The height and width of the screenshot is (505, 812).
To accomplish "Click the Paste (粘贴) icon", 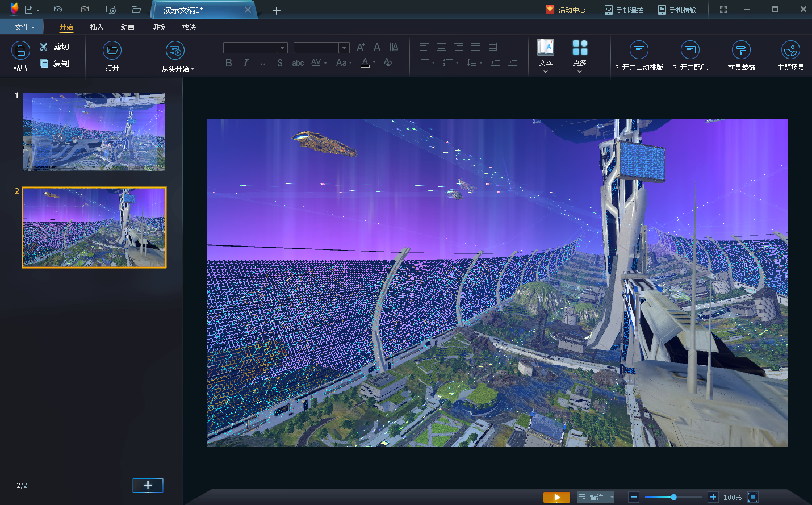I will [20, 51].
